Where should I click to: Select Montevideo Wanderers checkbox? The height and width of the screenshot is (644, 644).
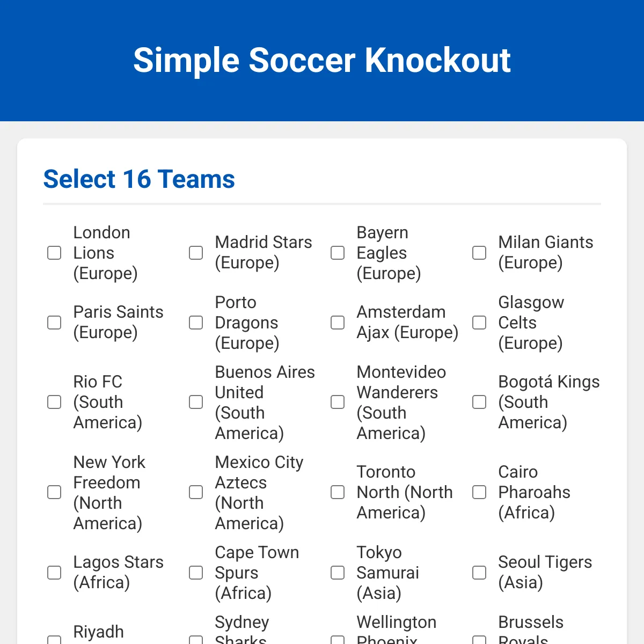pyautogui.click(x=338, y=402)
